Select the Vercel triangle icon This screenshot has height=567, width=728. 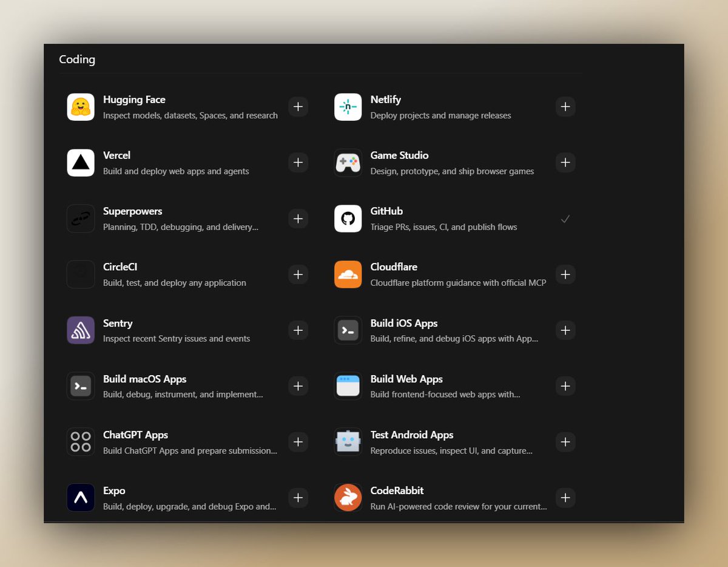pos(81,163)
